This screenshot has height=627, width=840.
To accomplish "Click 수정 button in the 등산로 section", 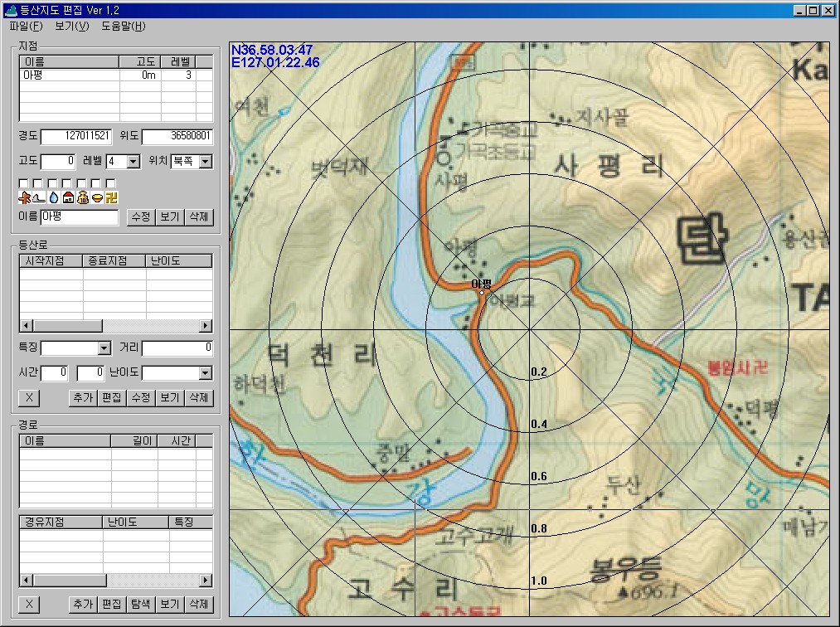I will [141, 397].
